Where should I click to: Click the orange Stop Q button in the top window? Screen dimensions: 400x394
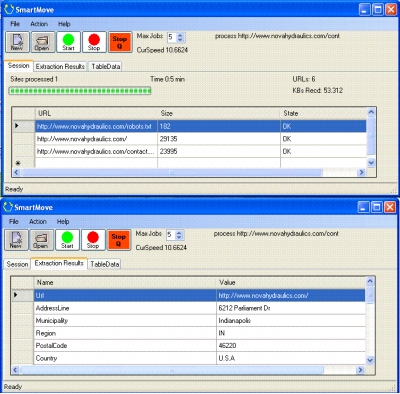point(120,42)
